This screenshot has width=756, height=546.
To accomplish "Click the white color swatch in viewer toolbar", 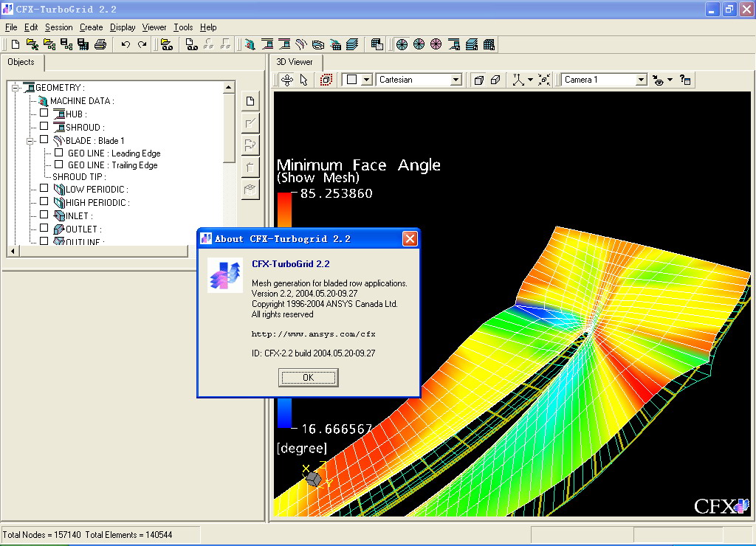I will point(352,80).
